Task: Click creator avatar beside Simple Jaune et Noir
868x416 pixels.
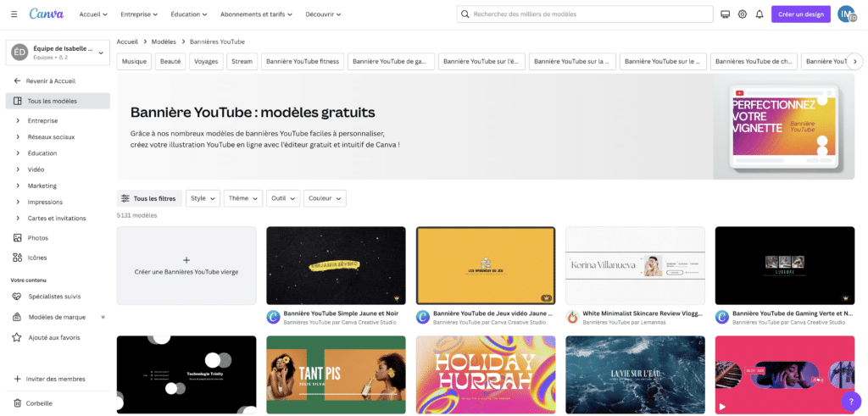Action: pos(274,317)
